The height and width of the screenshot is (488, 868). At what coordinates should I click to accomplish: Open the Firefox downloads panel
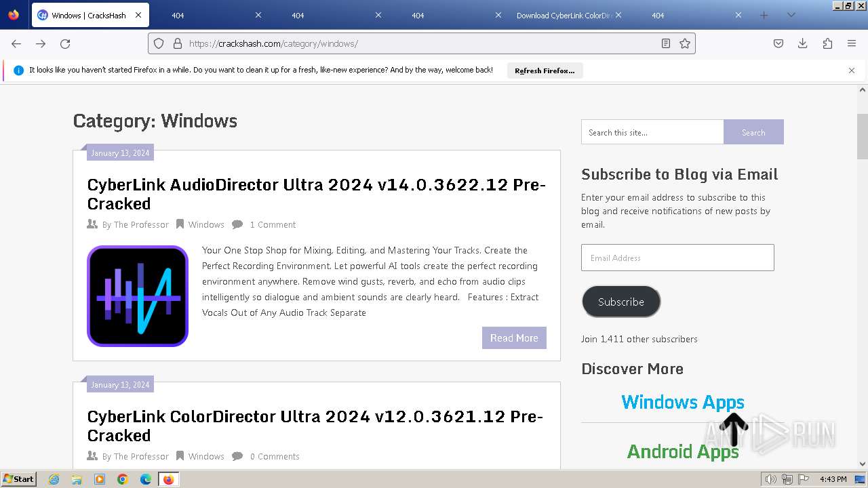pos(803,43)
